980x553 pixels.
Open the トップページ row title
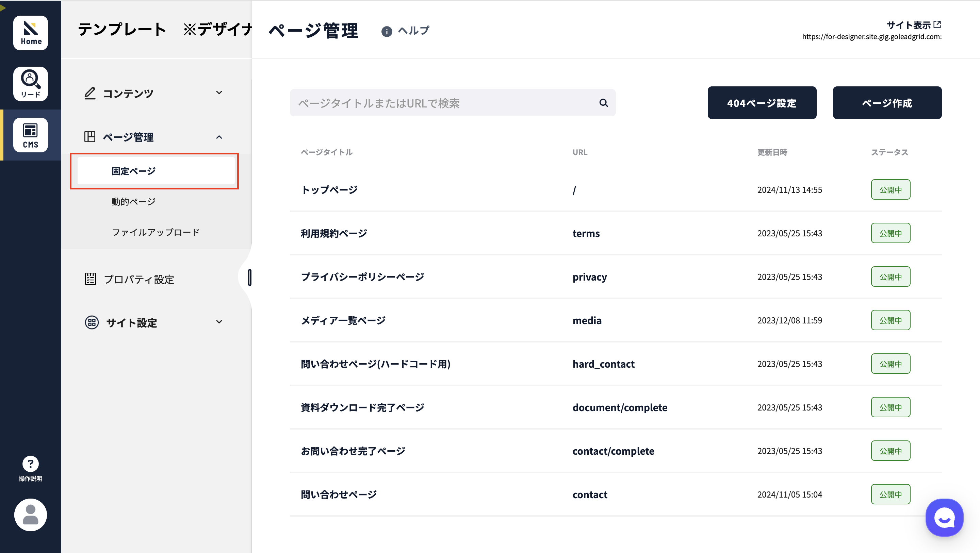[329, 190]
